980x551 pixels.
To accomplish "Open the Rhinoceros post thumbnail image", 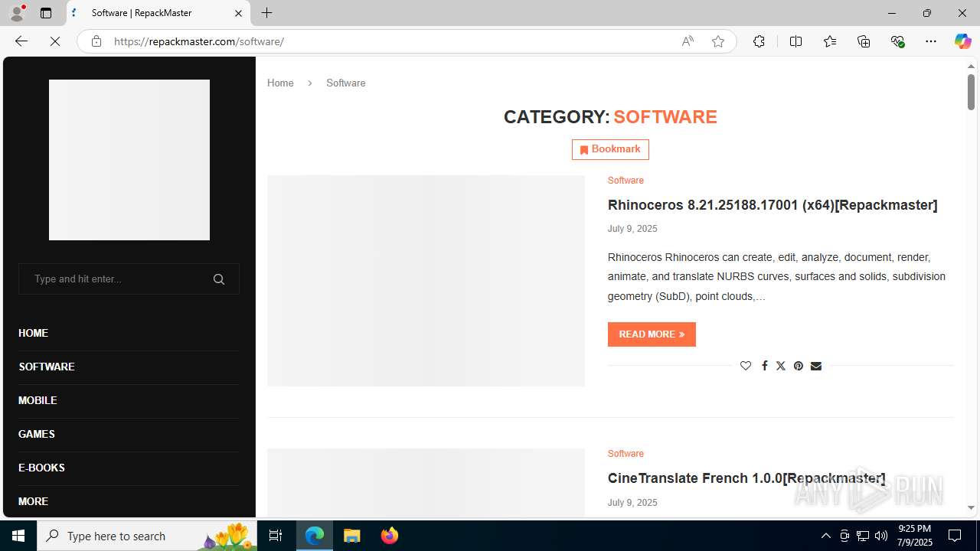I will coord(426,281).
